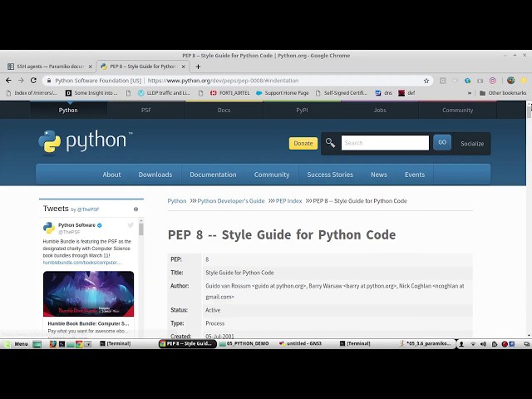Open the Chrome launcher in the taskbar
This screenshot has height=399, width=532.
[79, 344]
